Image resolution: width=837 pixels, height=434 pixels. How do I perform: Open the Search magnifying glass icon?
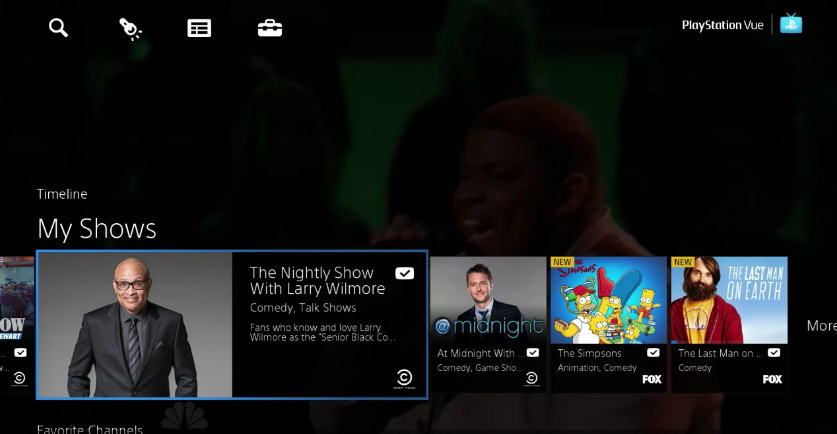[59, 28]
